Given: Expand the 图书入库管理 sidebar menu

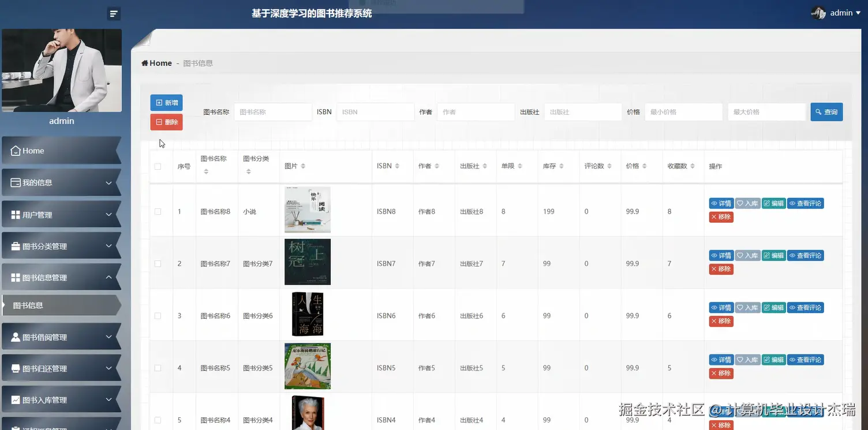Looking at the screenshot, I should coord(61,400).
